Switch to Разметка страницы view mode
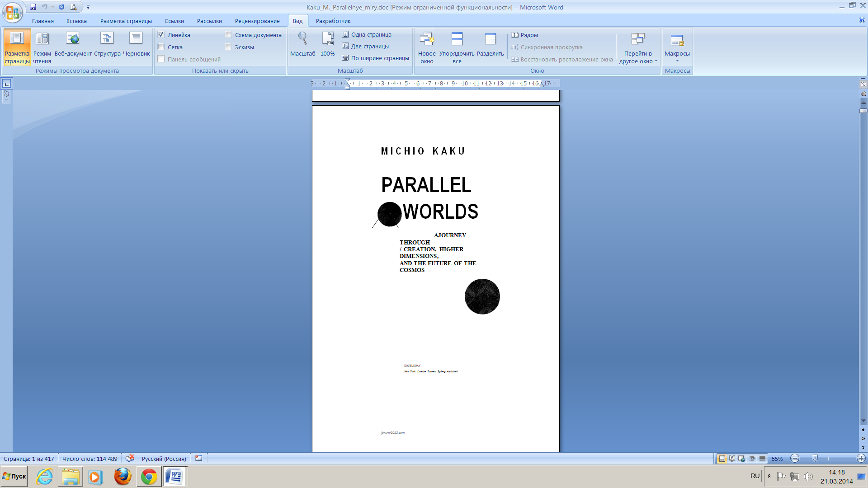868x488 pixels. (x=17, y=47)
